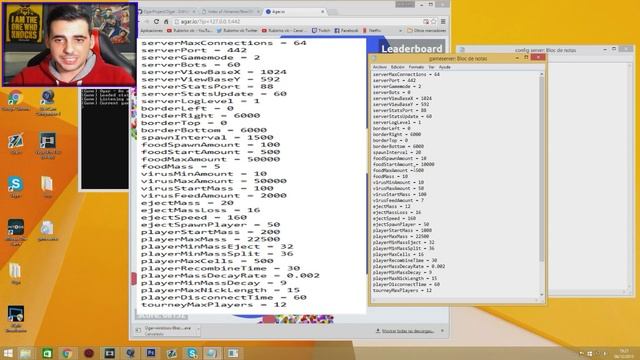Open Google Chrome desktop shortcut

pos(16,100)
